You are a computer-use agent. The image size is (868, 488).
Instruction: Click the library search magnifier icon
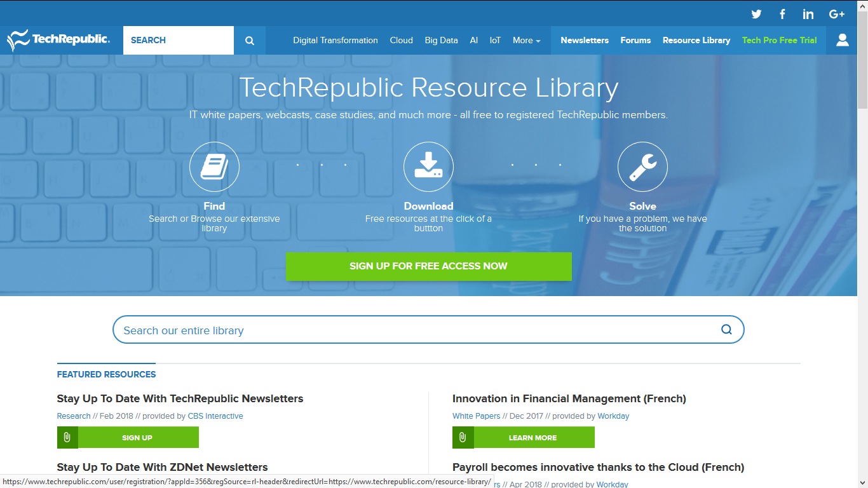point(726,330)
